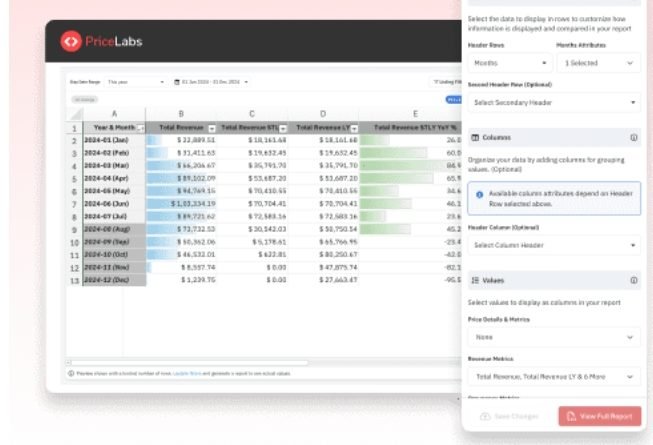Open the Select Column Header dropdown
The height and width of the screenshot is (445, 653).
pos(554,245)
